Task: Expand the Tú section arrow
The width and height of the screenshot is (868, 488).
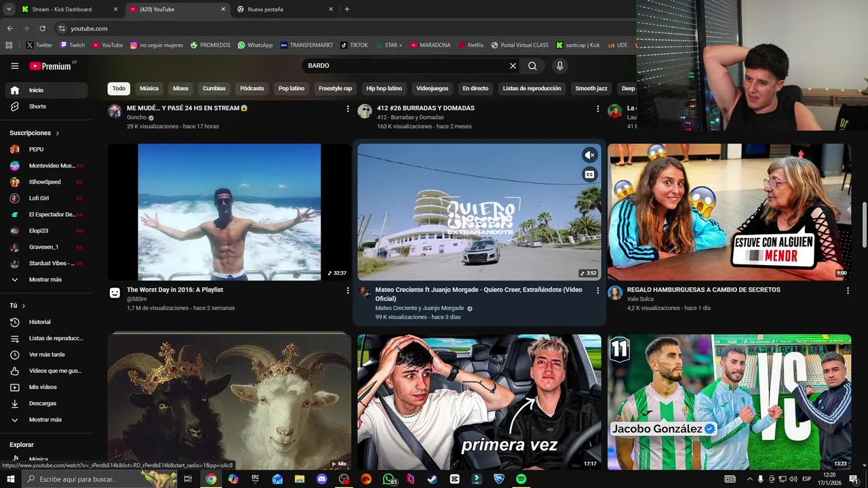Action: click(x=23, y=306)
